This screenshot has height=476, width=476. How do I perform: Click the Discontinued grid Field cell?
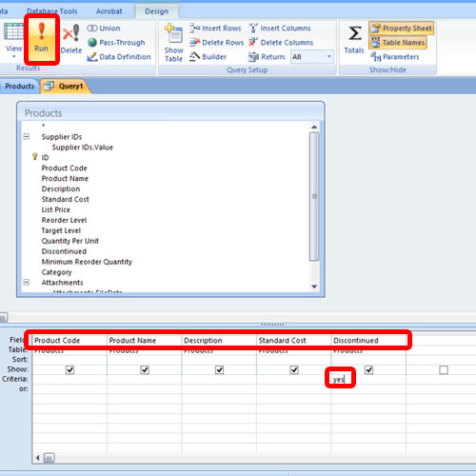pyautogui.click(x=368, y=340)
